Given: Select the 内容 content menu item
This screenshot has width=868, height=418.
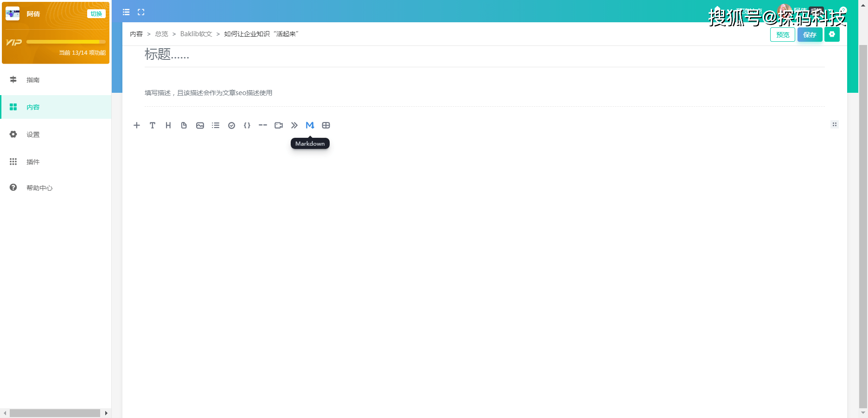Looking at the screenshot, I should (x=56, y=107).
